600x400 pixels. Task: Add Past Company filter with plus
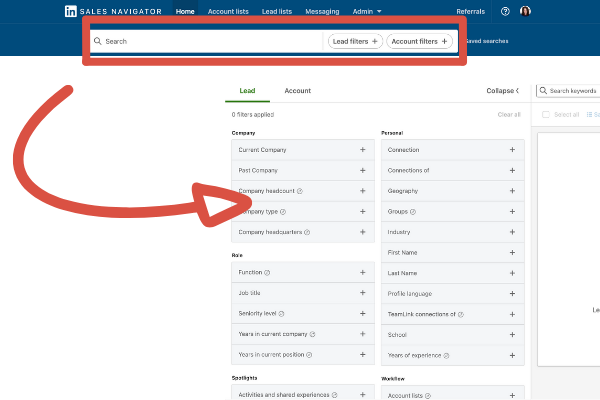(362, 170)
